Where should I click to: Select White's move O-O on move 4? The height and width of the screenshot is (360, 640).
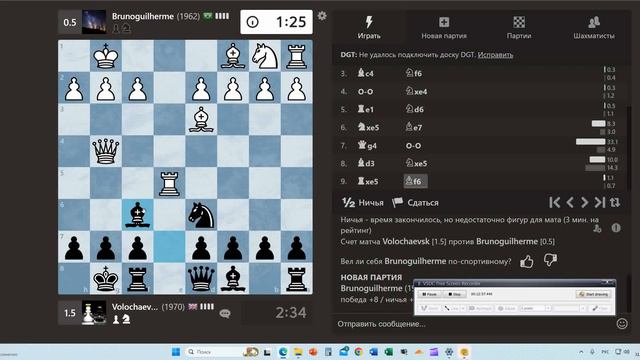pyautogui.click(x=365, y=91)
